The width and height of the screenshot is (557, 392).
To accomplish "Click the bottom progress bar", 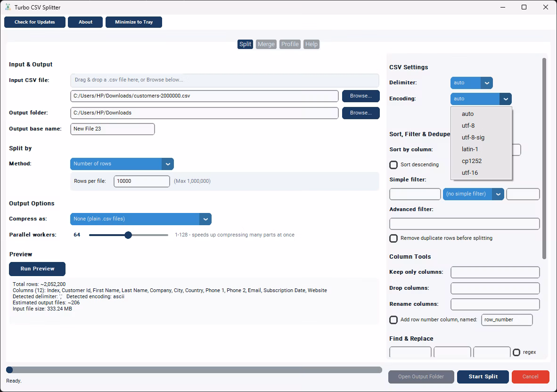I will click(194, 370).
